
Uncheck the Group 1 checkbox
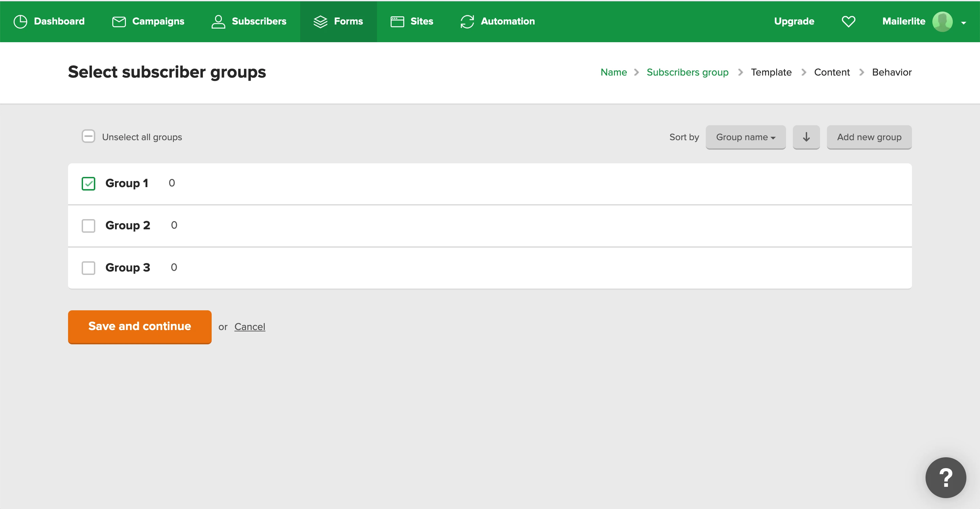(88, 184)
